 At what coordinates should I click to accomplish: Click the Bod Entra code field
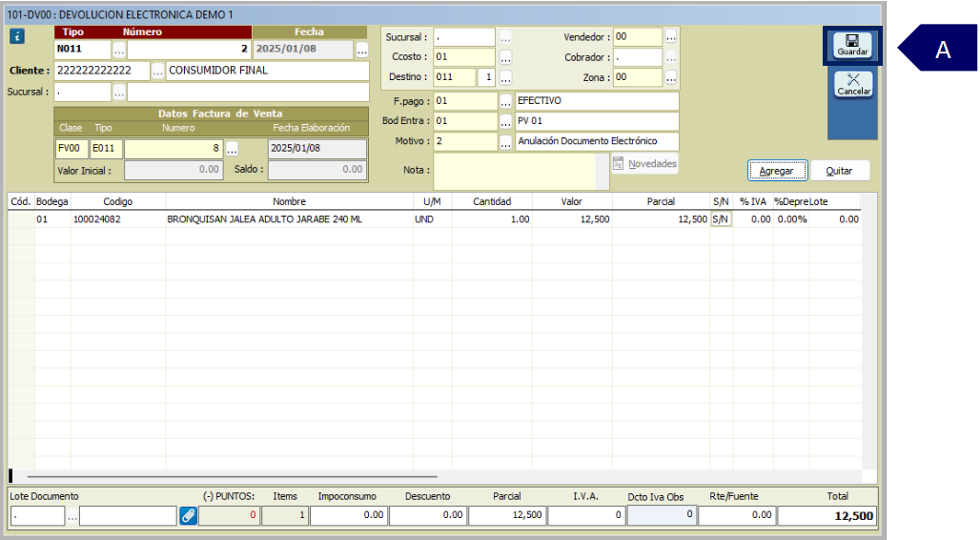465,121
